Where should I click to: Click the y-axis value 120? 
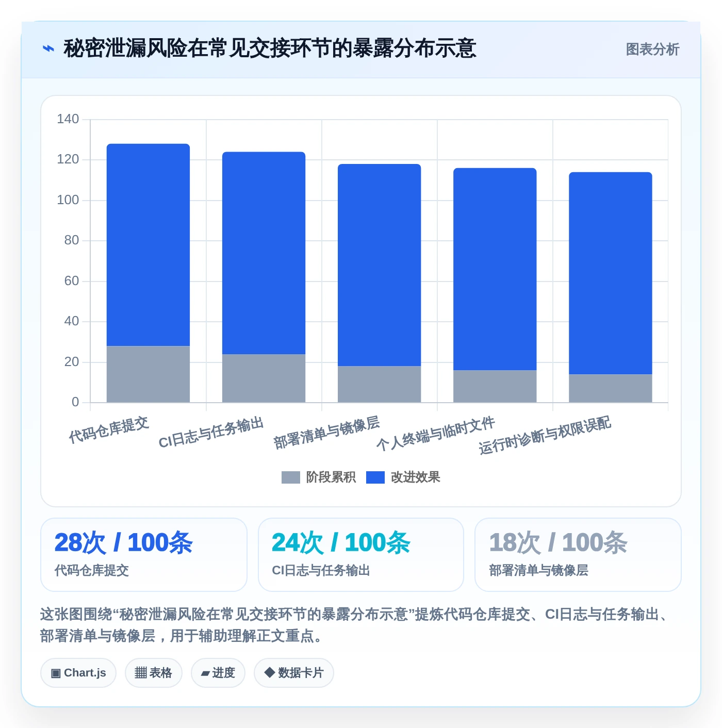tap(68, 159)
